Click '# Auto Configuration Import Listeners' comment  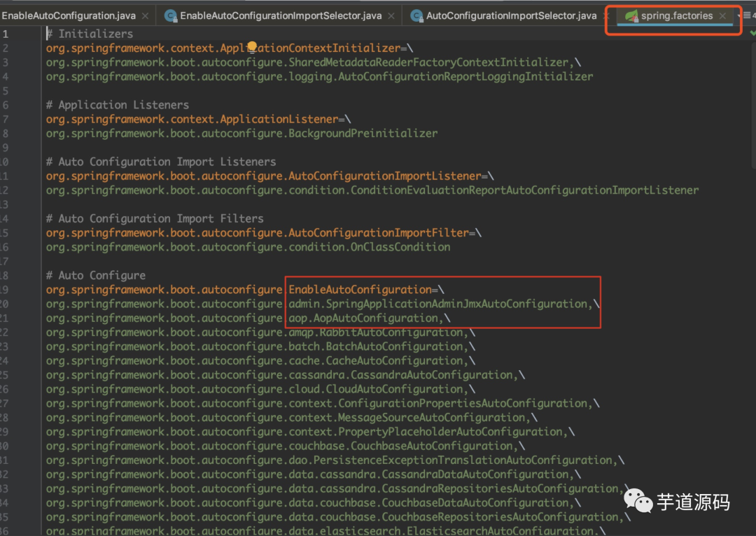tap(161, 162)
